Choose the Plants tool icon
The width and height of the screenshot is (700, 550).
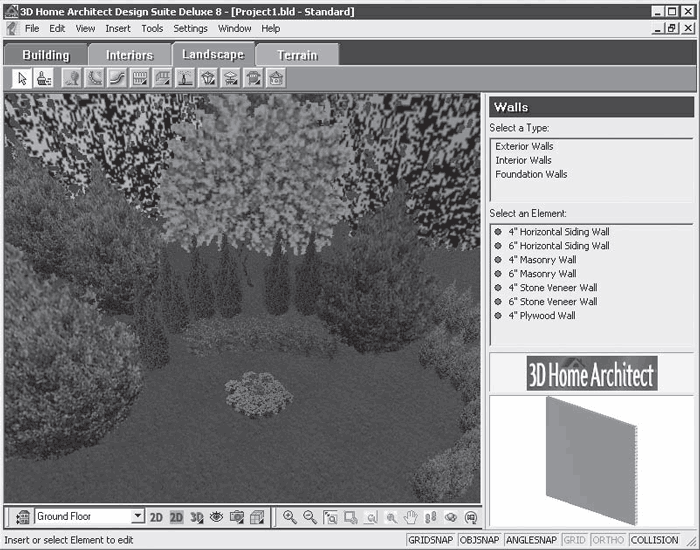coord(72,79)
